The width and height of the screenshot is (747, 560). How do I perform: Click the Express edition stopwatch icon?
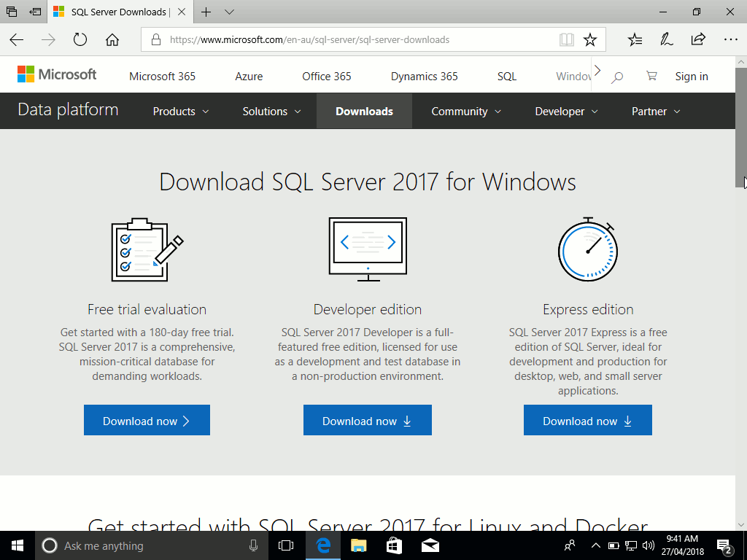(588, 249)
